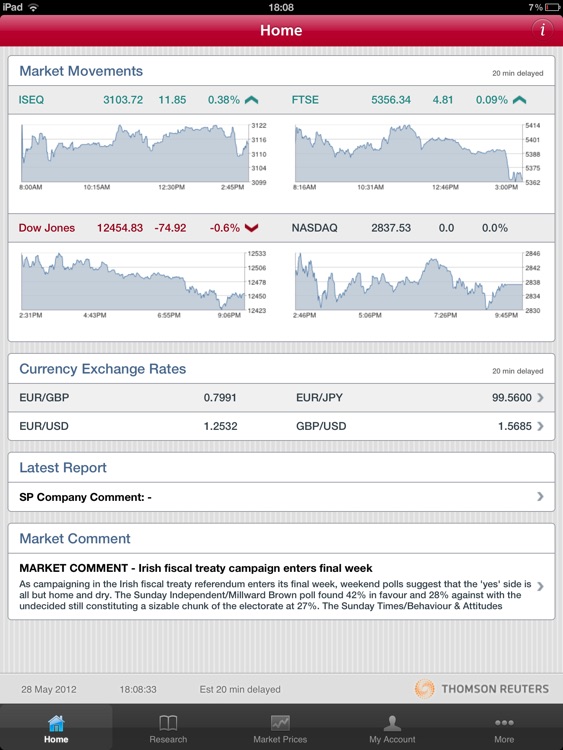Click the Market Comment heading
Screen dimensions: 563x750
(x=75, y=538)
